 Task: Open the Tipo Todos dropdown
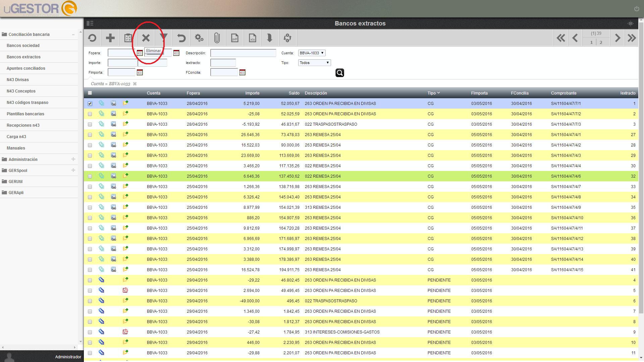pyautogui.click(x=314, y=63)
